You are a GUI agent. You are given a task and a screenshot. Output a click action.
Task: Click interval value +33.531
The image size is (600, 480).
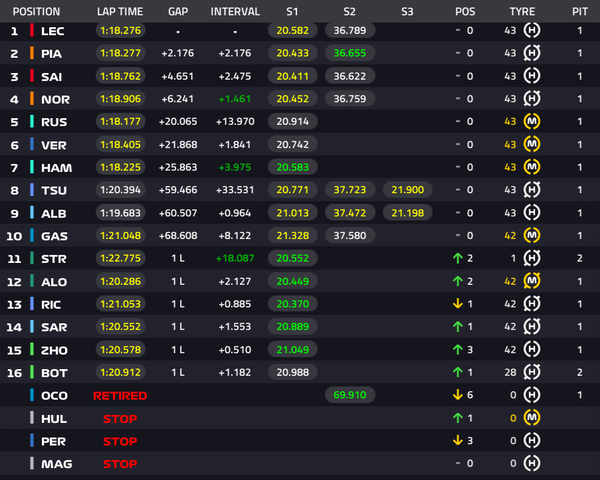click(x=235, y=190)
